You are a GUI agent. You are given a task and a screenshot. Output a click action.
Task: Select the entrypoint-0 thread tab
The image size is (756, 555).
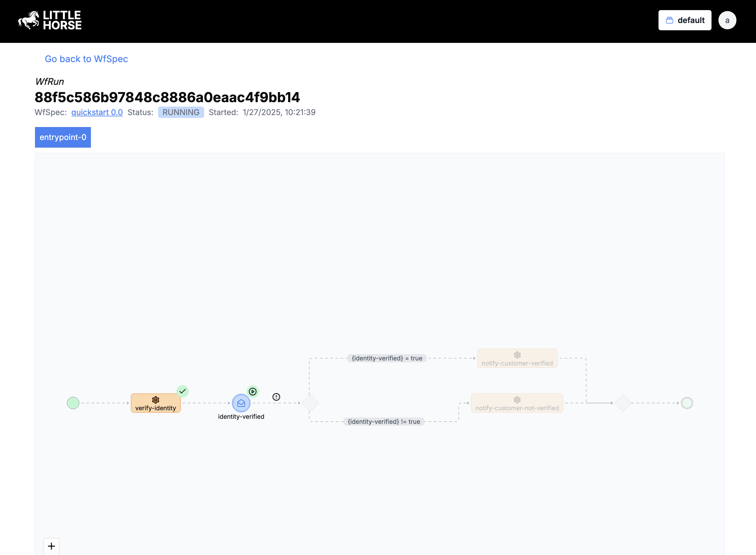coord(62,137)
